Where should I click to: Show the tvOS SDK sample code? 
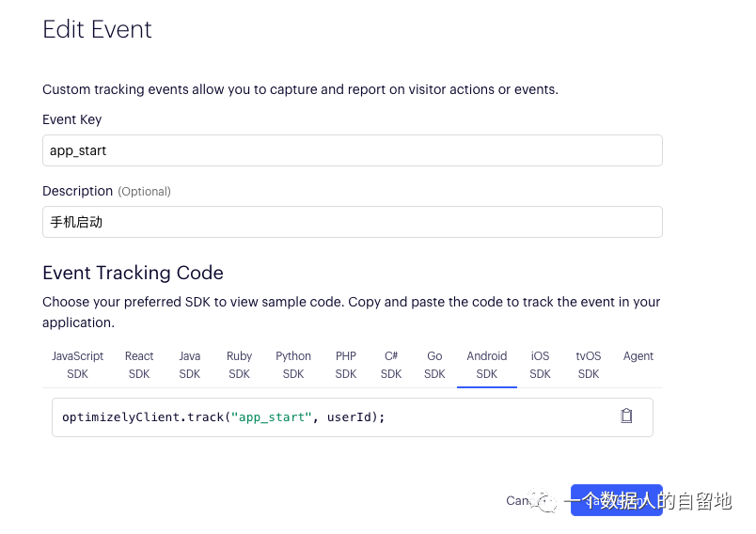589,365
